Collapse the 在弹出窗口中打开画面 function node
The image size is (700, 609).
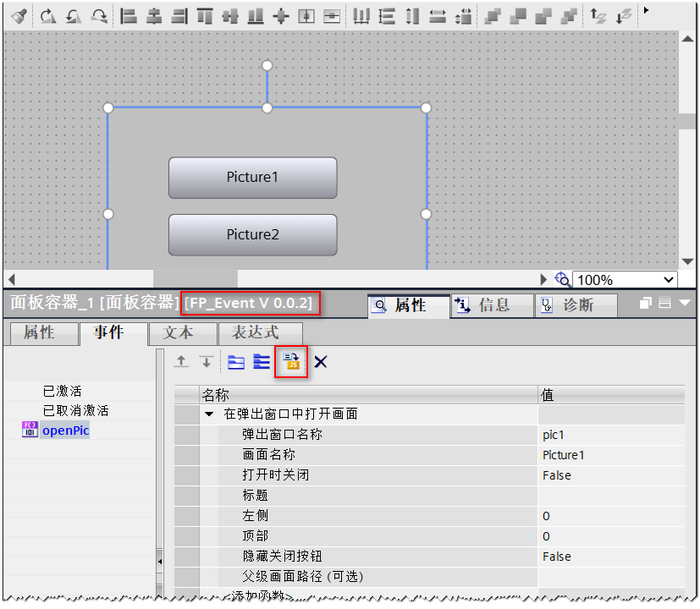tap(208, 413)
